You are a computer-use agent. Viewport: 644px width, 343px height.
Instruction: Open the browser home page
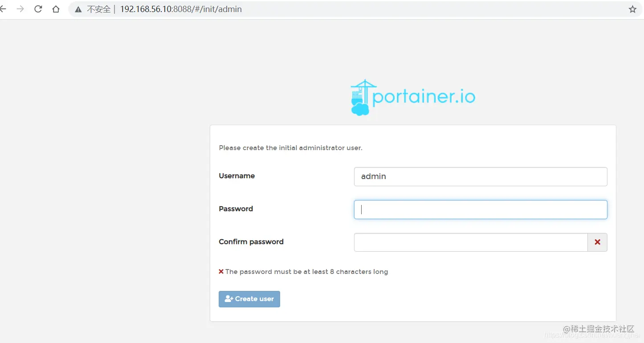(56, 9)
